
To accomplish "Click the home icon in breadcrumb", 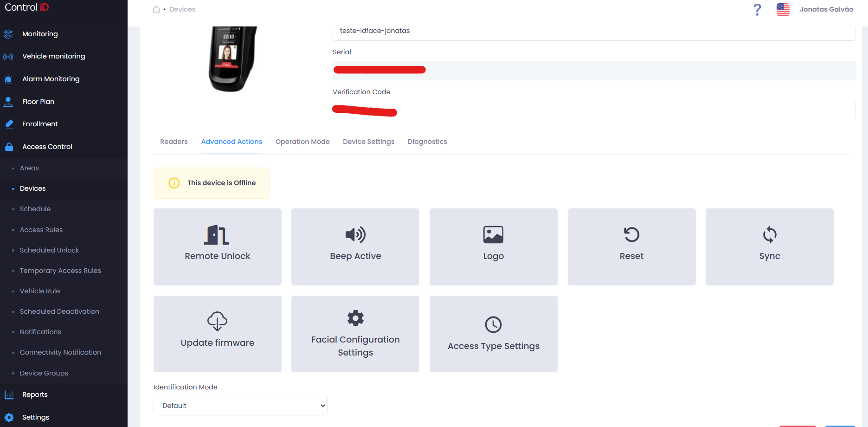I will click(x=156, y=9).
